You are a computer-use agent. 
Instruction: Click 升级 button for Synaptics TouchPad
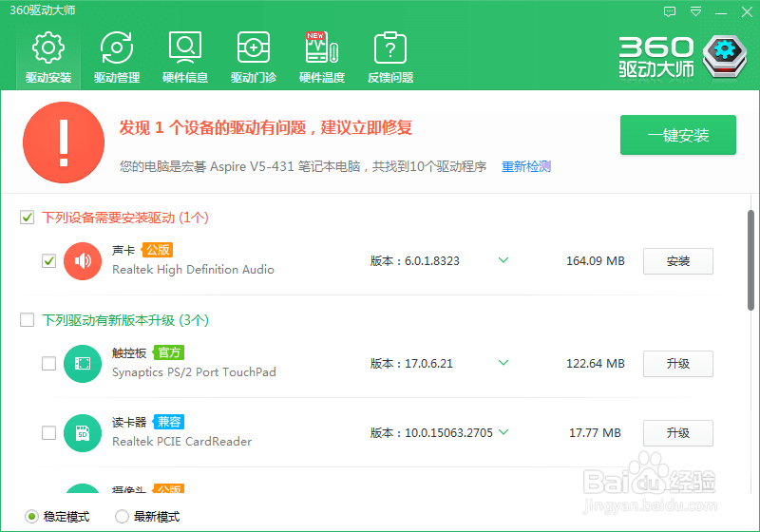678,364
